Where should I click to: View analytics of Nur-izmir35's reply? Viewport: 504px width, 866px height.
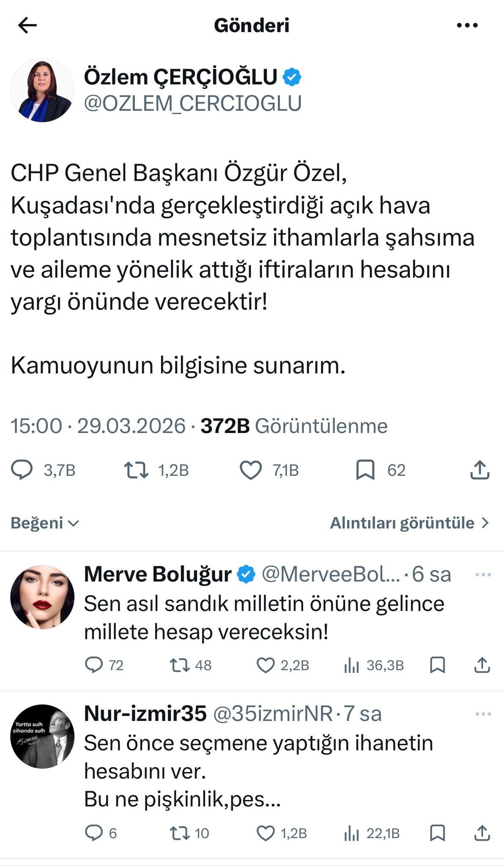[x=351, y=833]
